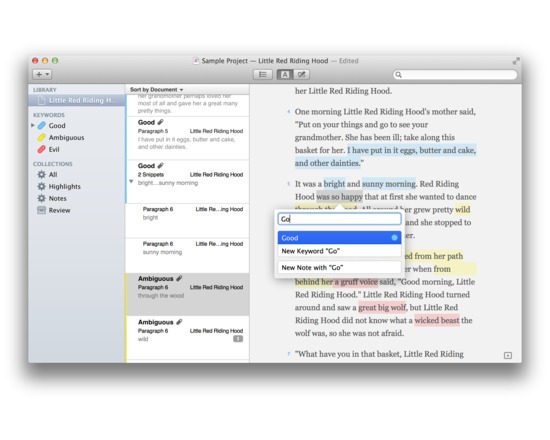Viewport: 550px width, 440px height.
Task: Click the keyword input field containing 'Go'
Action: coord(339,219)
